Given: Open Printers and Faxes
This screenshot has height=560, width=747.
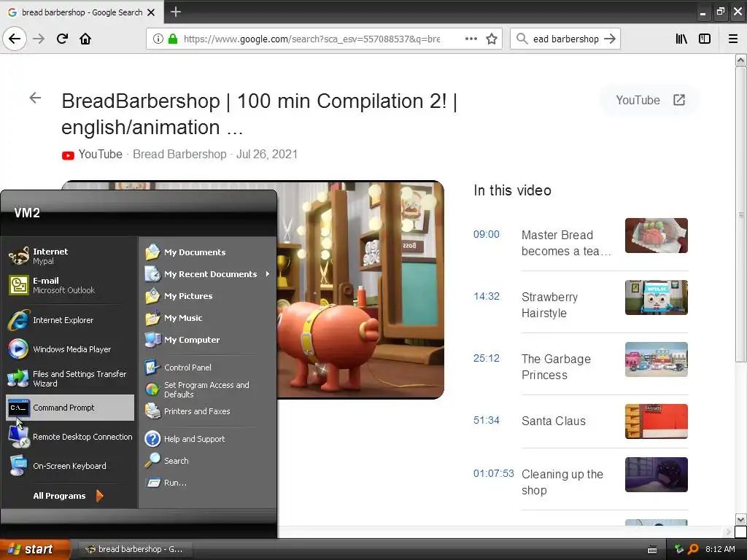Looking at the screenshot, I should pos(208,411).
